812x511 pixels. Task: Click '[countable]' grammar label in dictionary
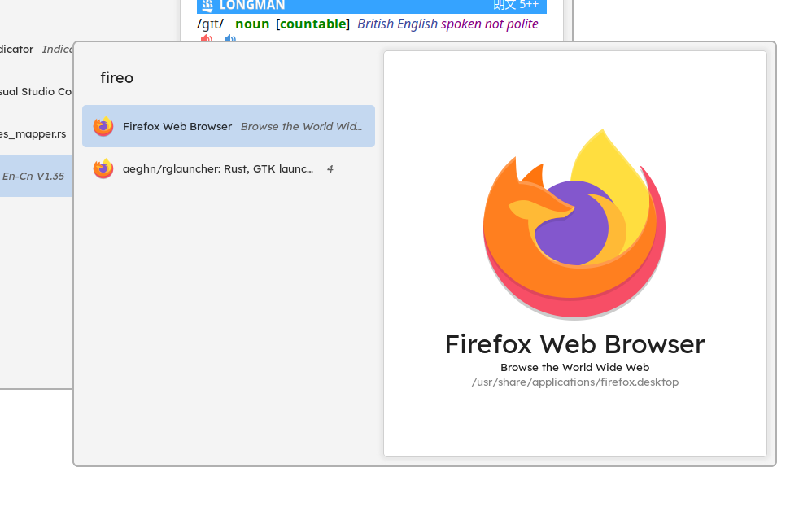[x=312, y=24]
